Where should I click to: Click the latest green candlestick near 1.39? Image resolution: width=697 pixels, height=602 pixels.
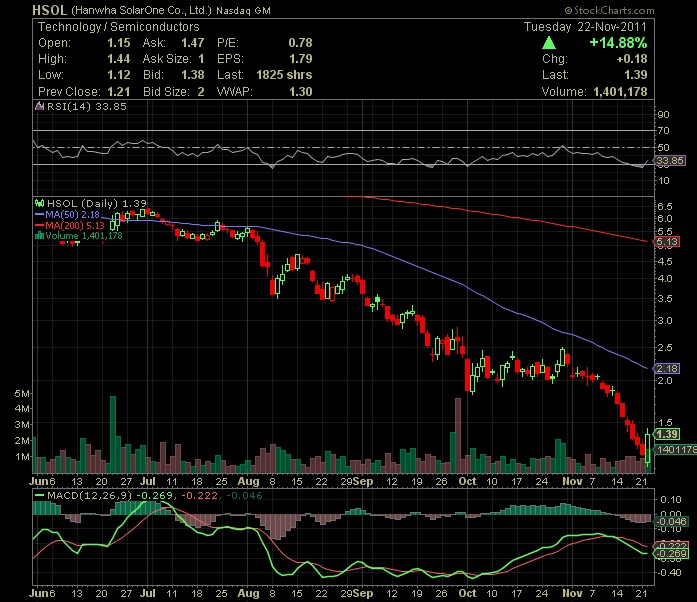point(648,449)
